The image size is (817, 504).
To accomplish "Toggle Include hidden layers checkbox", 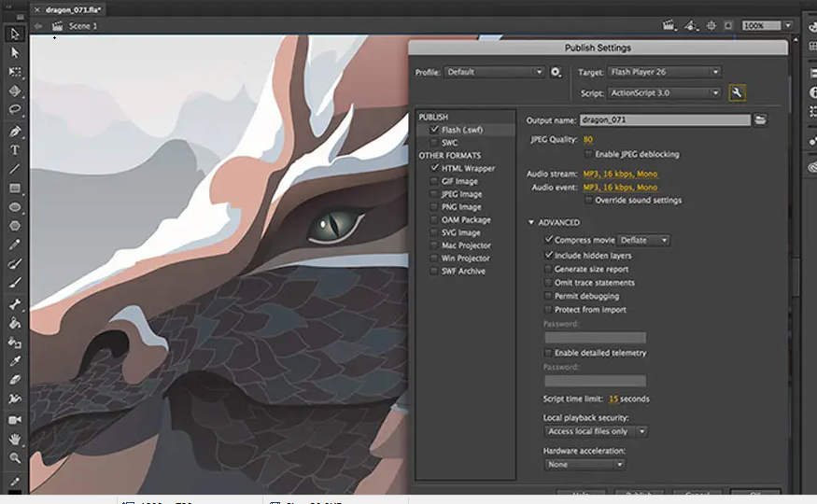I will coord(548,255).
